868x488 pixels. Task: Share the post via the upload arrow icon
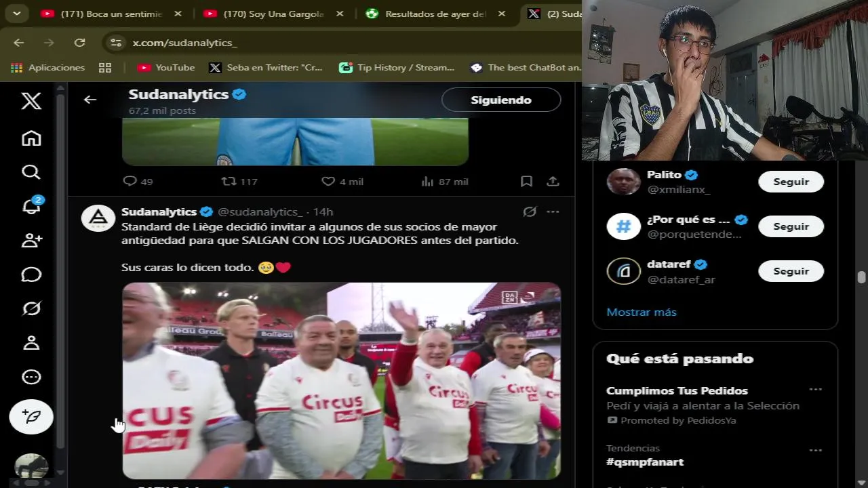pyautogui.click(x=553, y=182)
